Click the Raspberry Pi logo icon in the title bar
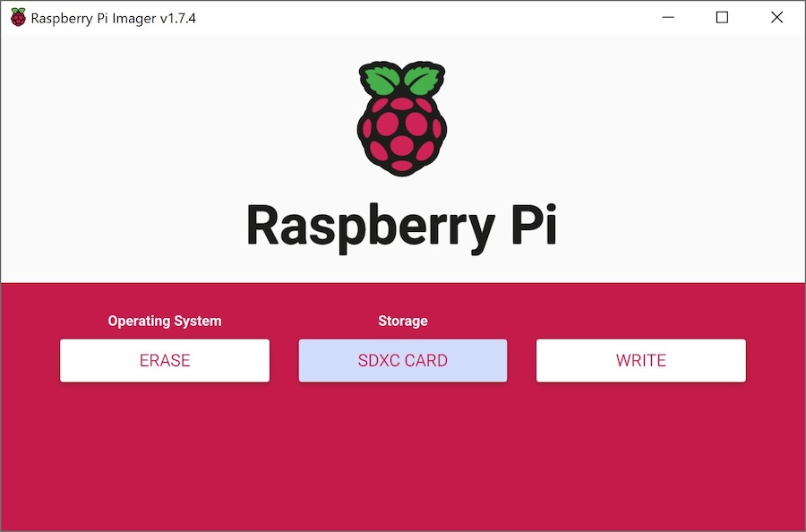 click(x=16, y=16)
